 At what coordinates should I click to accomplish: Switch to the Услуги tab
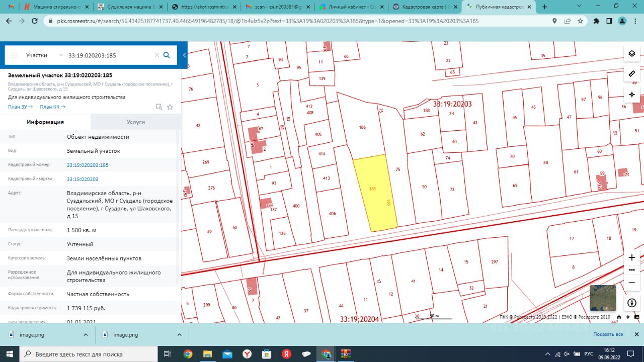136,122
